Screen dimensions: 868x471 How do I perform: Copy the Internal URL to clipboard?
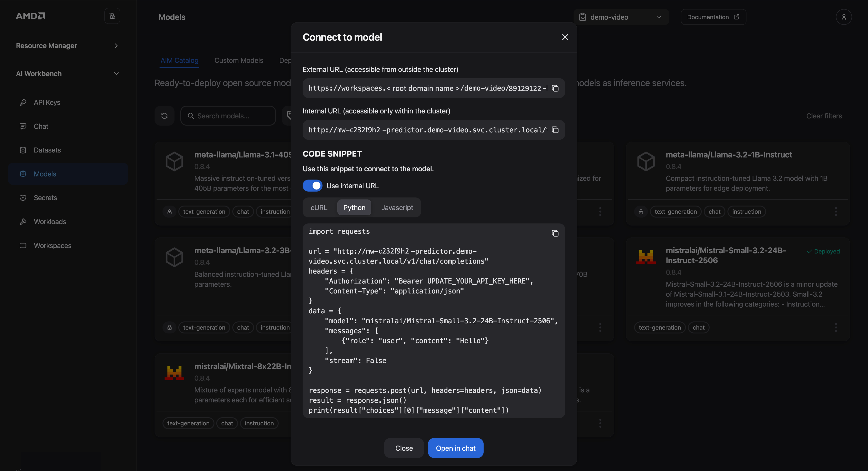(x=555, y=130)
